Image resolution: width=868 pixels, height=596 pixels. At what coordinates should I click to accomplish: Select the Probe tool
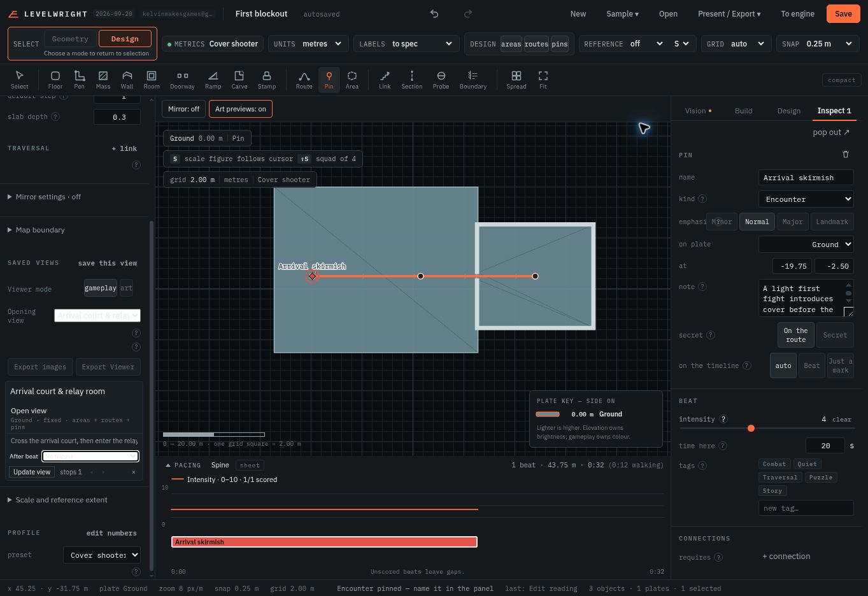tap(441, 80)
